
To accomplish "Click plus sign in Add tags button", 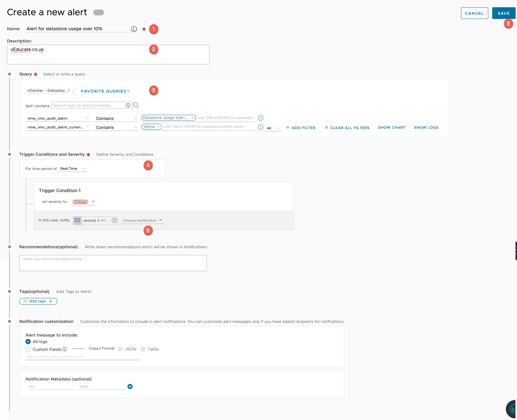I will [x=50, y=301].
